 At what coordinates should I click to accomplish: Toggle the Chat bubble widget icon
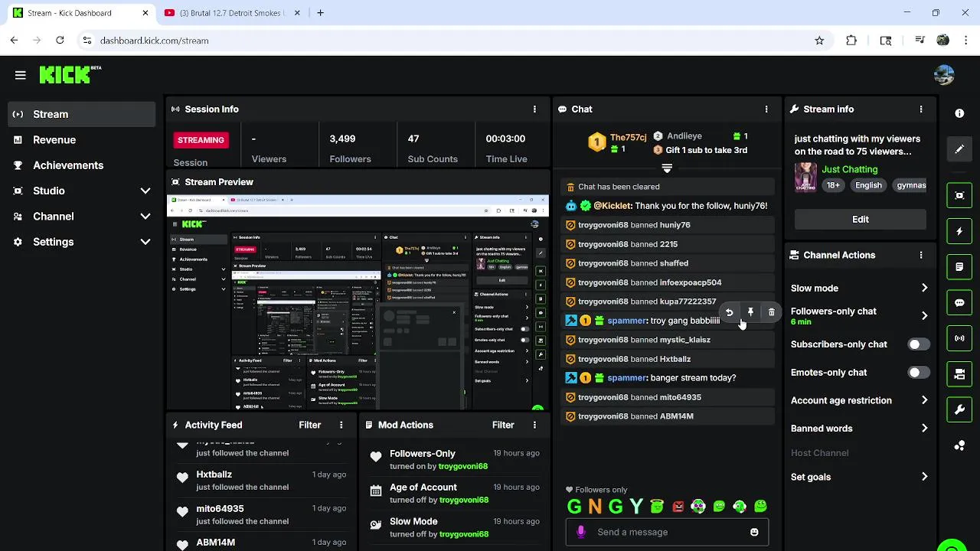pos(959,302)
